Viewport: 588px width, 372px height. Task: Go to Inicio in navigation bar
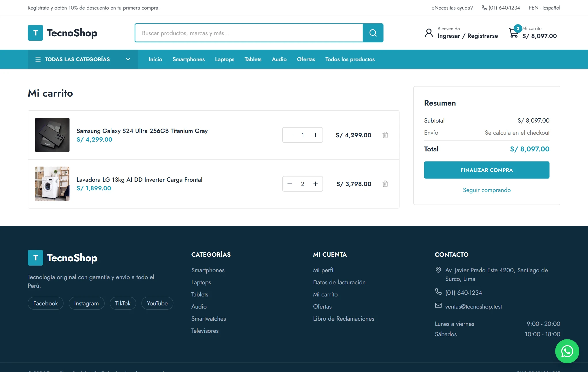click(x=155, y=59)
